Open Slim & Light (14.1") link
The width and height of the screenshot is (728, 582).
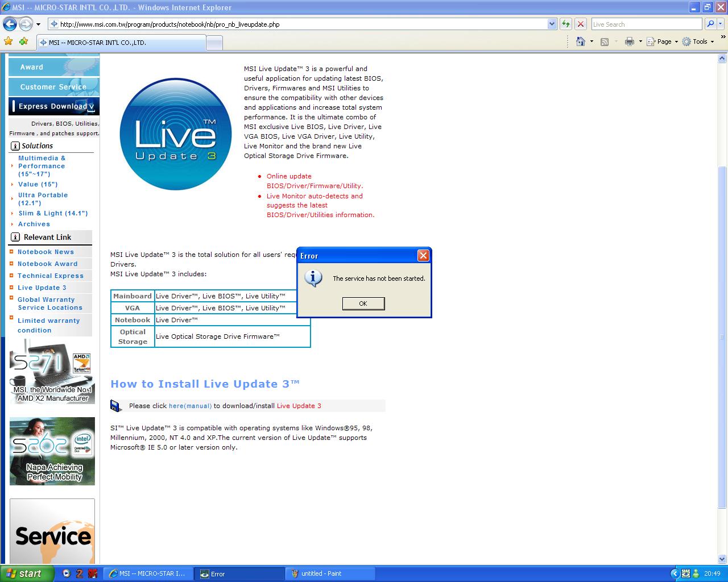(53, 213)
